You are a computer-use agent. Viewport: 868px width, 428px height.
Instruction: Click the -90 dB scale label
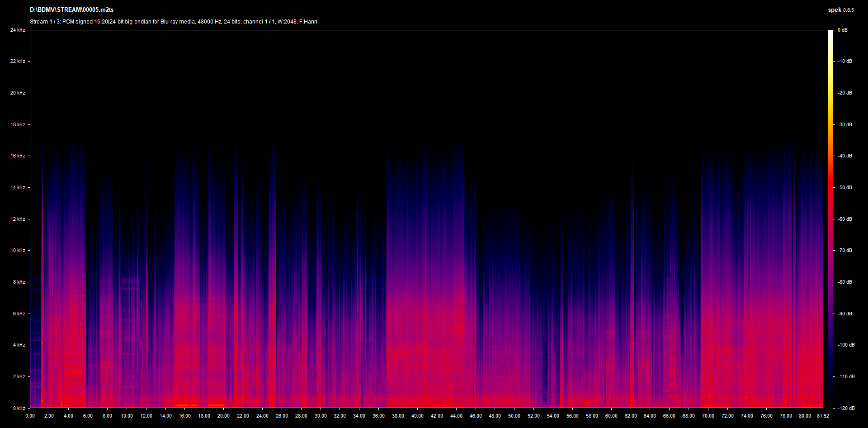(844, 314)
